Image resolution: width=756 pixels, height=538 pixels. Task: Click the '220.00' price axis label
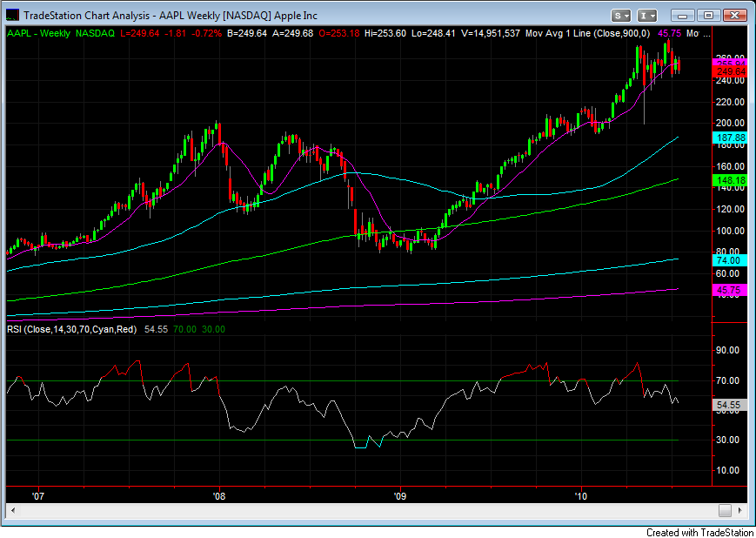tap(731, 102)
